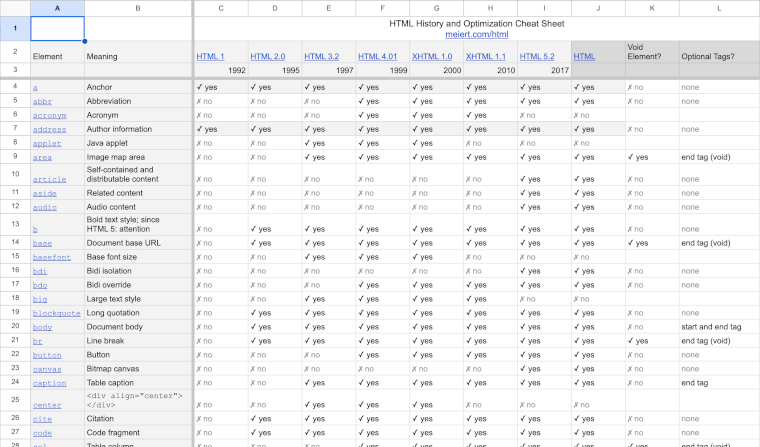Select column header C
This screenshot has height=447, width=760.
[220, 8]
